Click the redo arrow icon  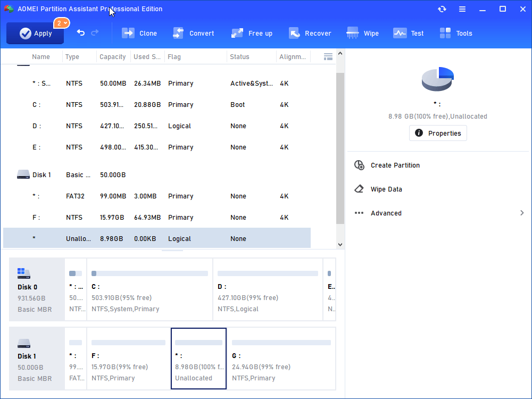pyautogui.click(x=95, y=32)
